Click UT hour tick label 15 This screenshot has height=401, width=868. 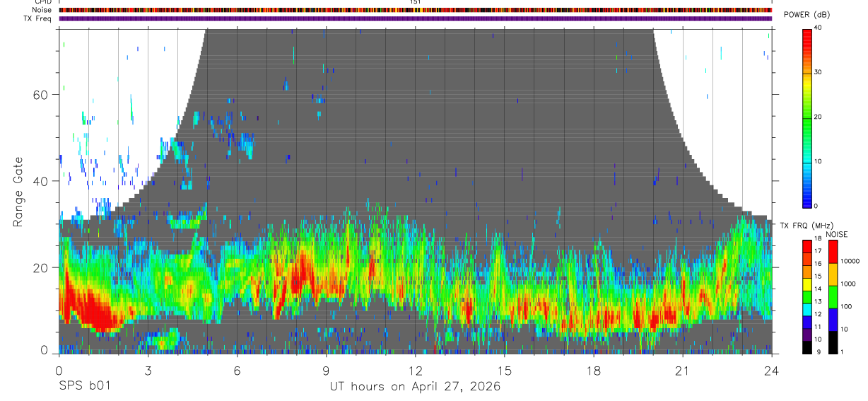[505, 371]
